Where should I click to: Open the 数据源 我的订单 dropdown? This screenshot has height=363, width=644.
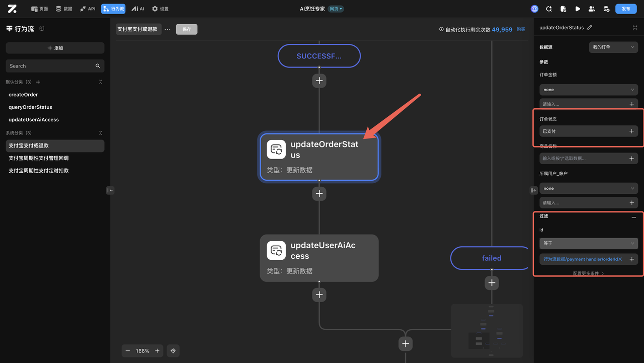pyautogui.click(x=613, y=47)
